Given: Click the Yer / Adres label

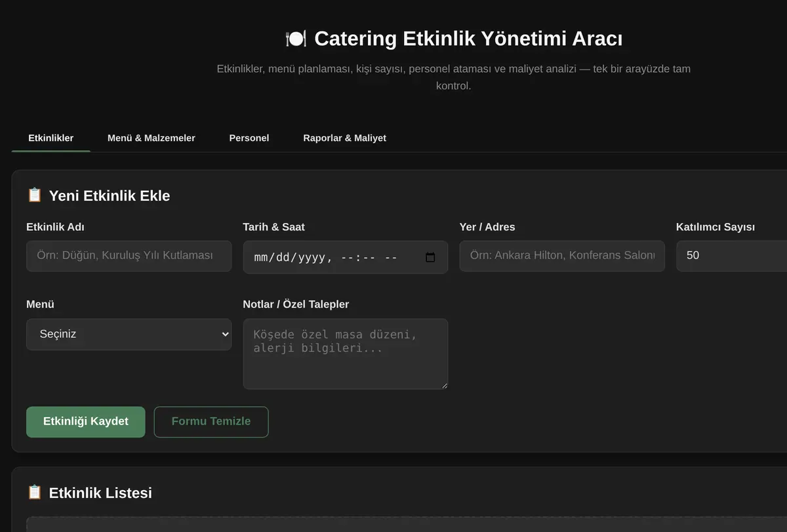Looking at the screenshot, I should pos(487,227).
